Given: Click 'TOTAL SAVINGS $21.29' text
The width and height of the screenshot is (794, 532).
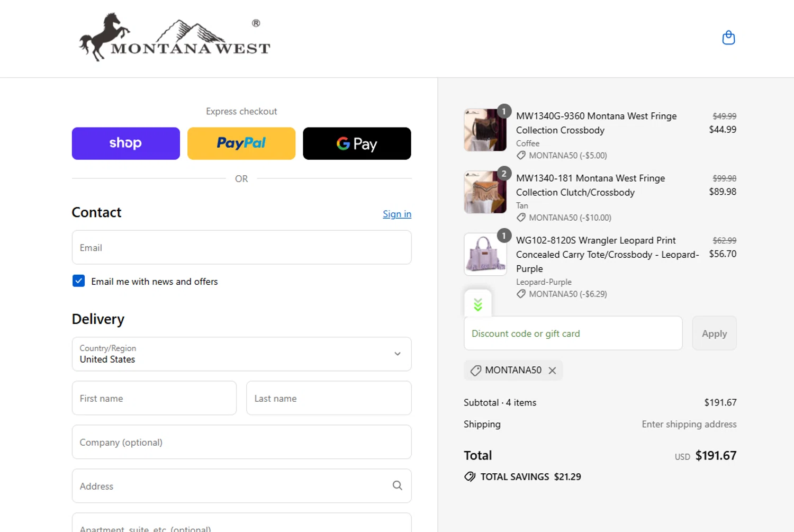Looking at the screenshot, I should pyautogui.click(x=530, y=477).
